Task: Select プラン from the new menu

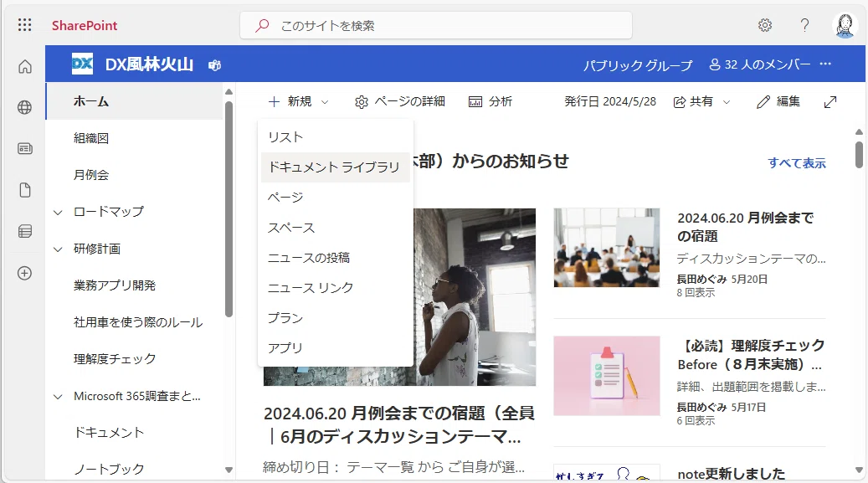Action: [336, 318]
